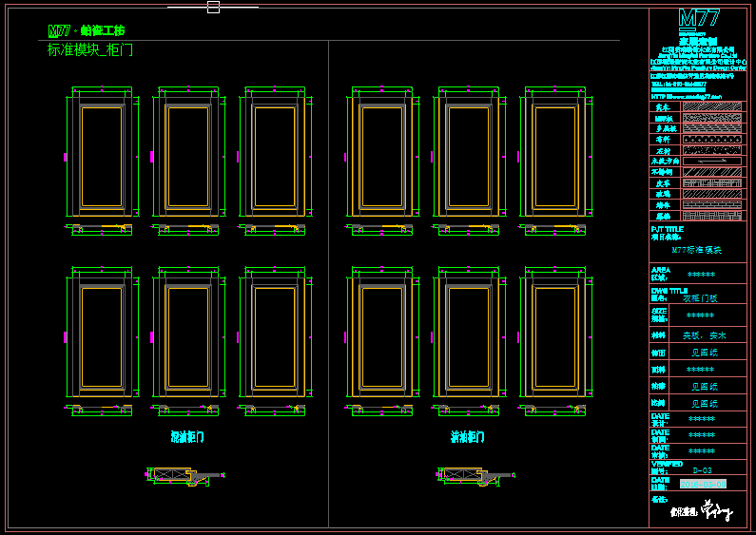Click the drawing number D-03

click(x=703, y=469)
